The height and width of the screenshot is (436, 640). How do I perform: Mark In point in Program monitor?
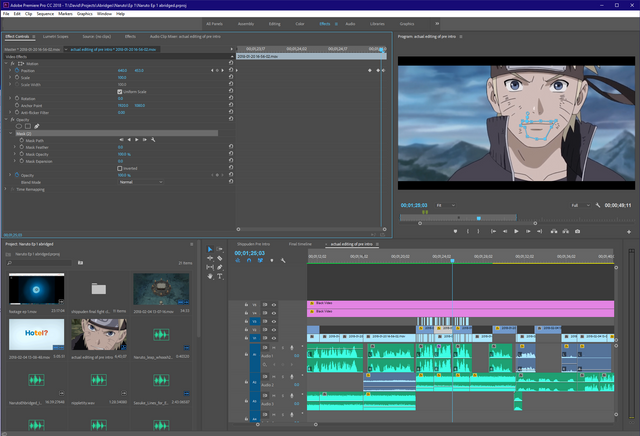coord(468,231)
